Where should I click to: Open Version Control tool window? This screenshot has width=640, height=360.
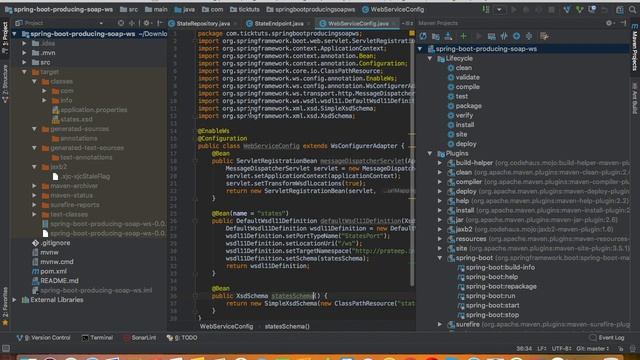(x=43, y=338)
